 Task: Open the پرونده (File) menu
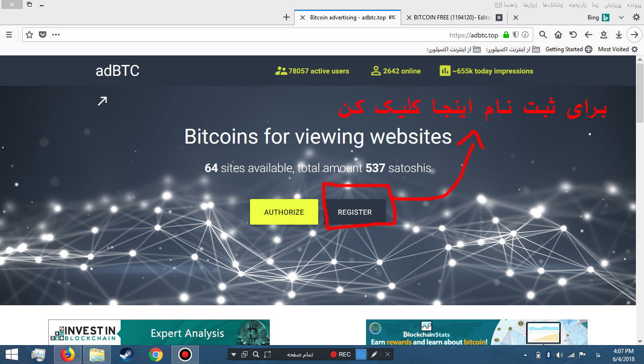tap(634, 5)
